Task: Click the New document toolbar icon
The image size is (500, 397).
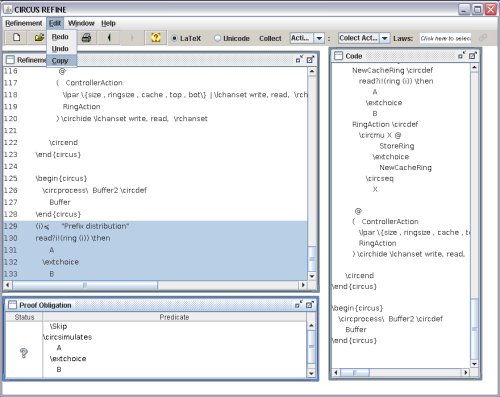Action: (16, 38)
